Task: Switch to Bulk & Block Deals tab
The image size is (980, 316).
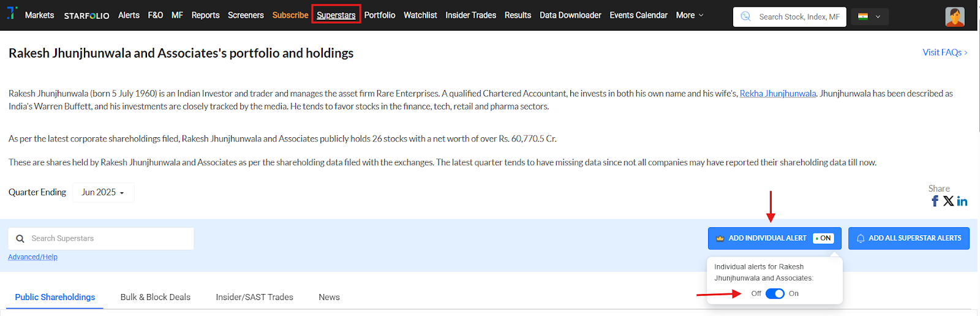Action: pos(155,298)
